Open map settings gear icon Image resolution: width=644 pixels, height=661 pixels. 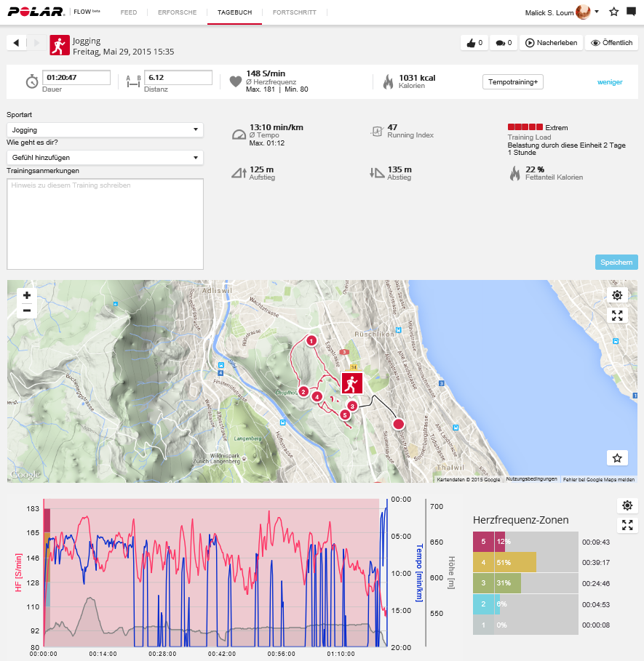[x=617, y=295]
